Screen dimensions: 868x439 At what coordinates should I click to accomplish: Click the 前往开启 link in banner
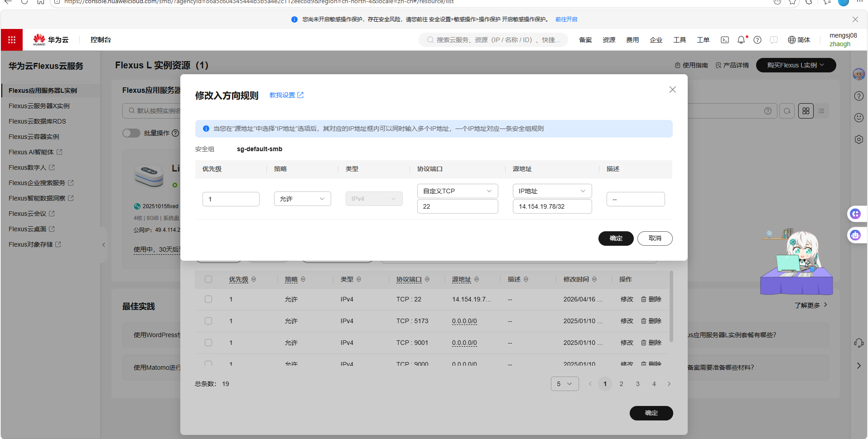(566, 19)
